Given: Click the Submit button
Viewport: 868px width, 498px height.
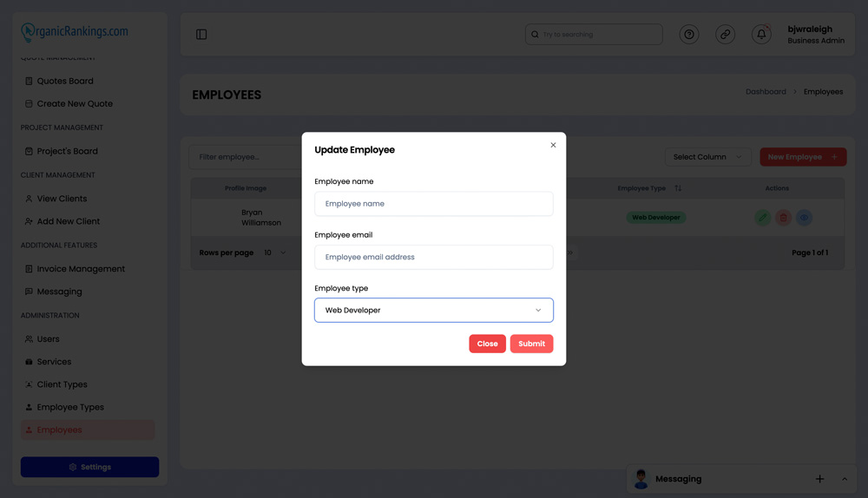Looking at the screenshot, I should tap(531, 344).
